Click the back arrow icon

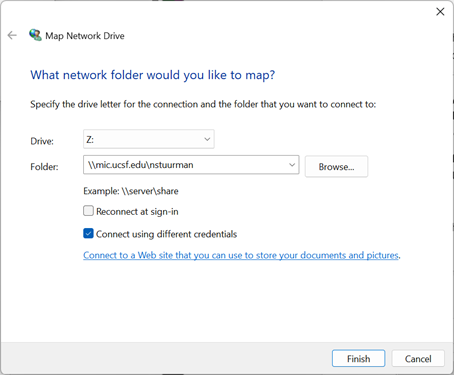coord(12,35)
